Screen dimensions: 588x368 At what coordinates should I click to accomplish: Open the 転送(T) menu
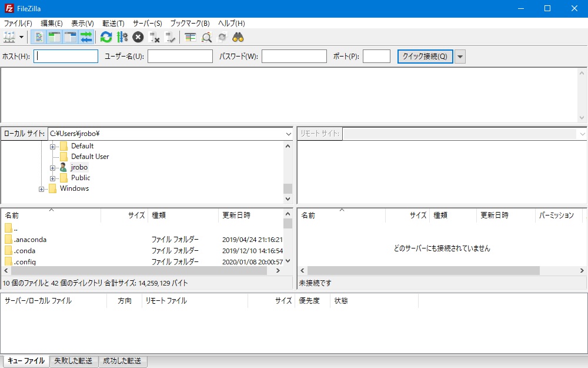click(x=113, y=24)
